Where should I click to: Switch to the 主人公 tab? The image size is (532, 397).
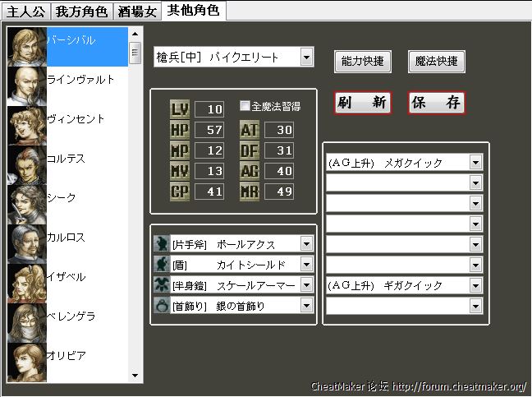(25, 11)
